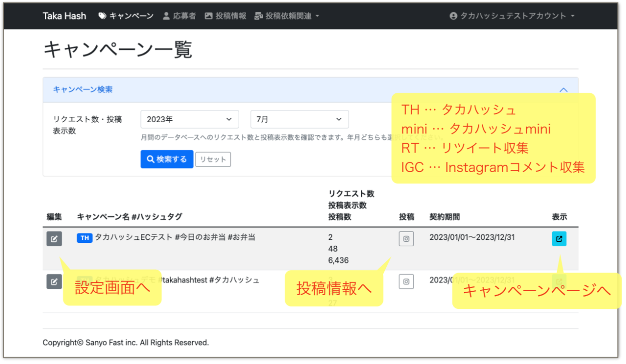The height and width of the screenshot is (364, 626).
Task: Open 投稿情報 in the navbar
Action: pyautogui.click(x=225, y=16)
